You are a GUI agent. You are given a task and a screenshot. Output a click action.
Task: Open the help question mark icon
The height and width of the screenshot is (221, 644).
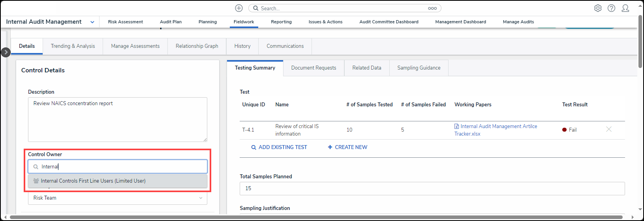[x=611, y=8]
